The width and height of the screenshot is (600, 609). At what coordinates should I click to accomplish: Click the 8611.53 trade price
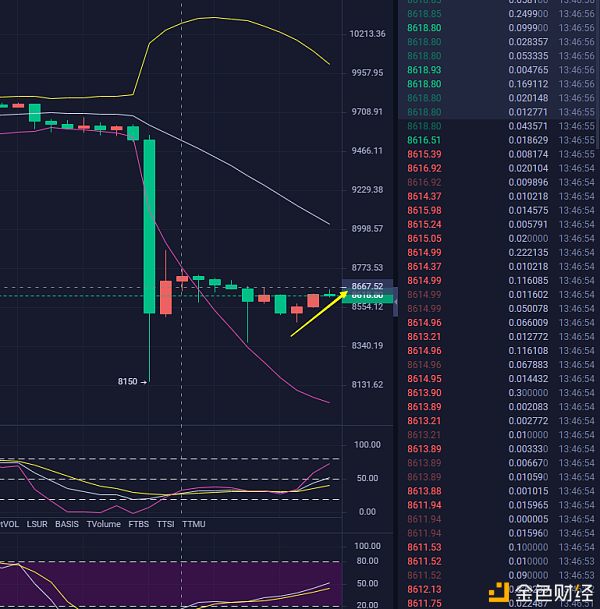pyautogui.click(x=424, y=547)
